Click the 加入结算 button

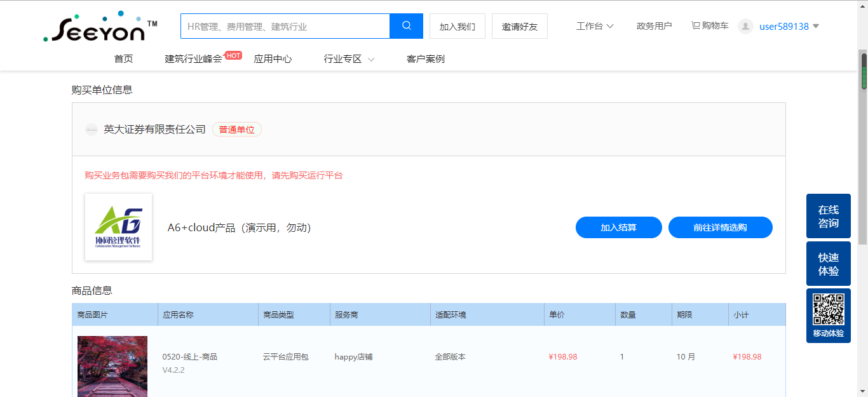619,227
